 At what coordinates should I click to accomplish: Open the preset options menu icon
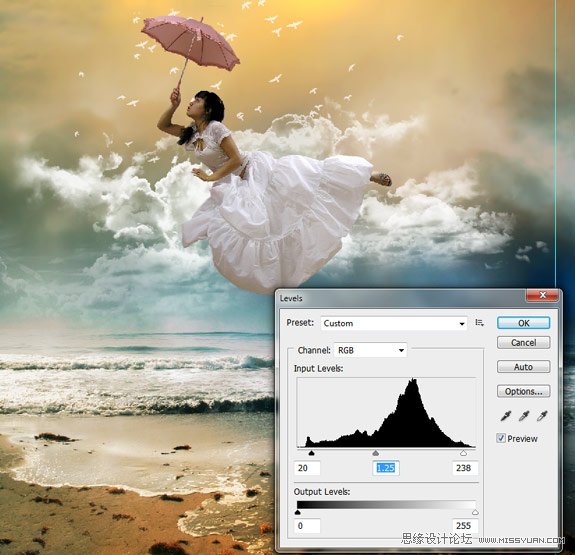(x=479, y=323)
